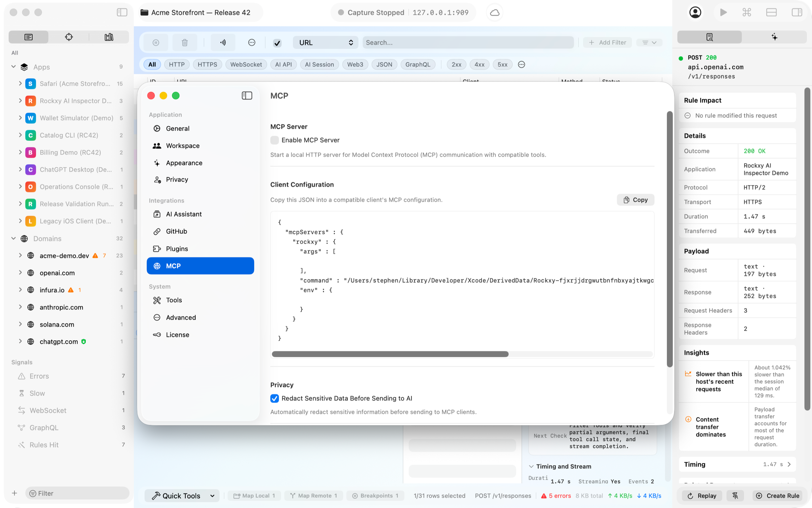Click the trash icon in the toolbar

(184, 43)
